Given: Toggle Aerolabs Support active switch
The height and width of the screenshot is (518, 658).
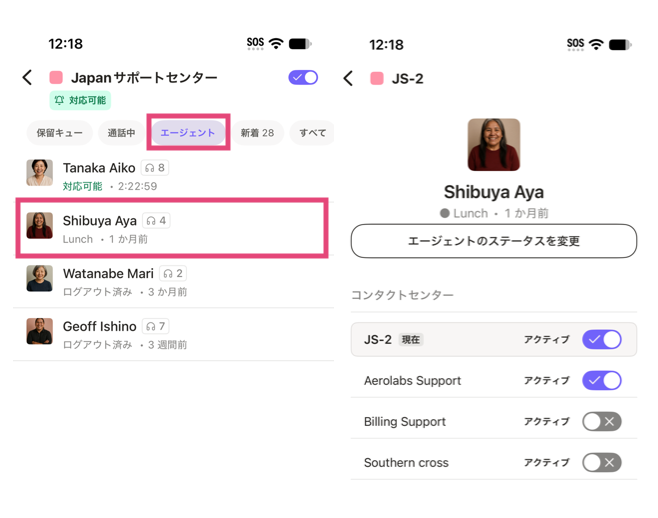Looking at the screenshot, I should coord(602,380).
